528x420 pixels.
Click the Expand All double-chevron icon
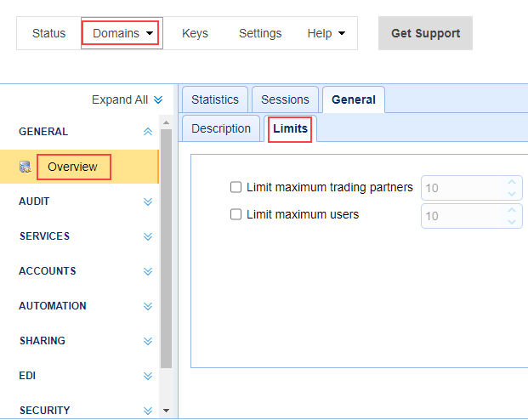click(x=157, y=100)
